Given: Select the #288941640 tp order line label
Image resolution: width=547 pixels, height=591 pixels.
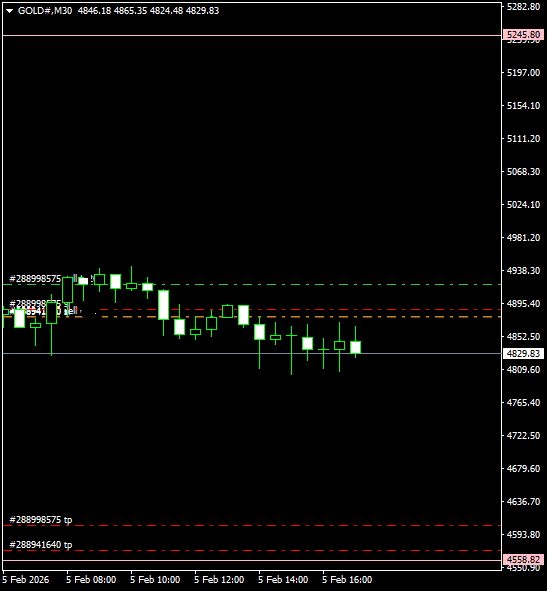Looking at the screenshot, I should (41, 545).
